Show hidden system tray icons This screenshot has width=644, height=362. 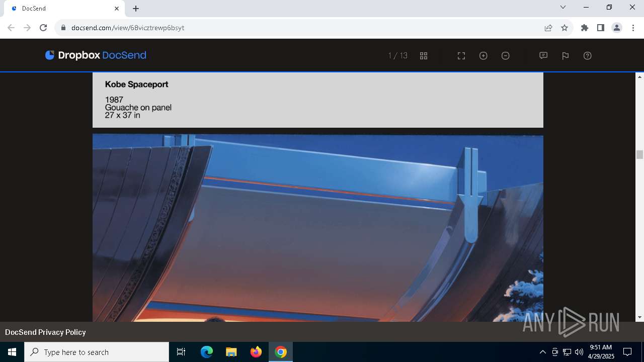(542, 352)
